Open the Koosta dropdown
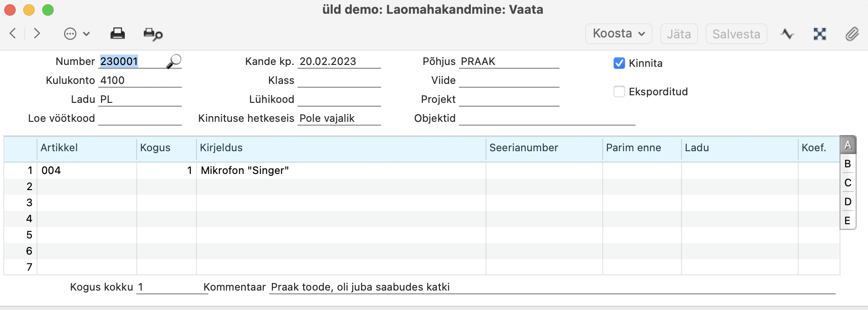Screen dimensions: 868x310 (x=618, y=34)
